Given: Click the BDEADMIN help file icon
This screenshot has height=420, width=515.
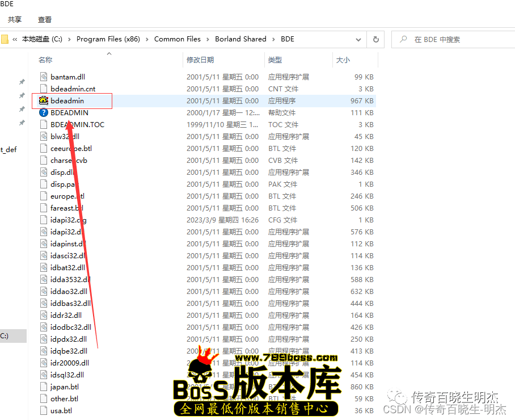Looking at the screenshot, I should [x=44, y=113].
